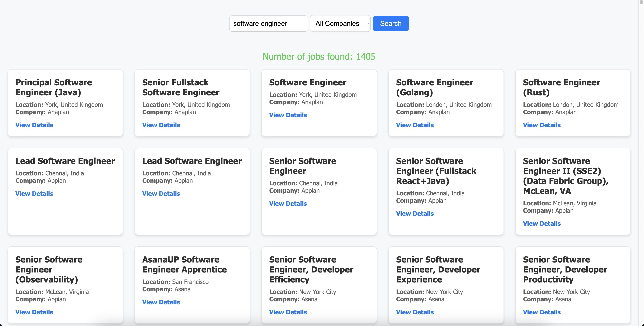Click 'Company: Asana' on the AsanaUP Apprentice card

click(x=166, y=289)
